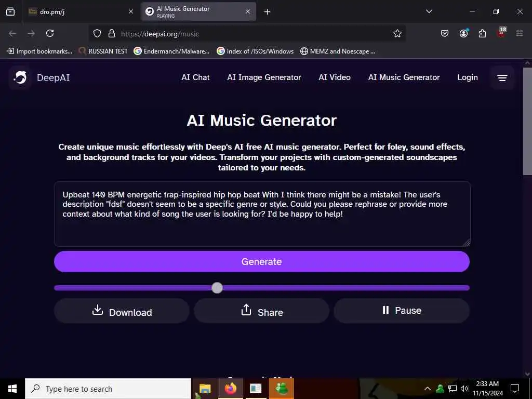
Task: Close the dro.pm/j tab
Action: coord(131,11)
